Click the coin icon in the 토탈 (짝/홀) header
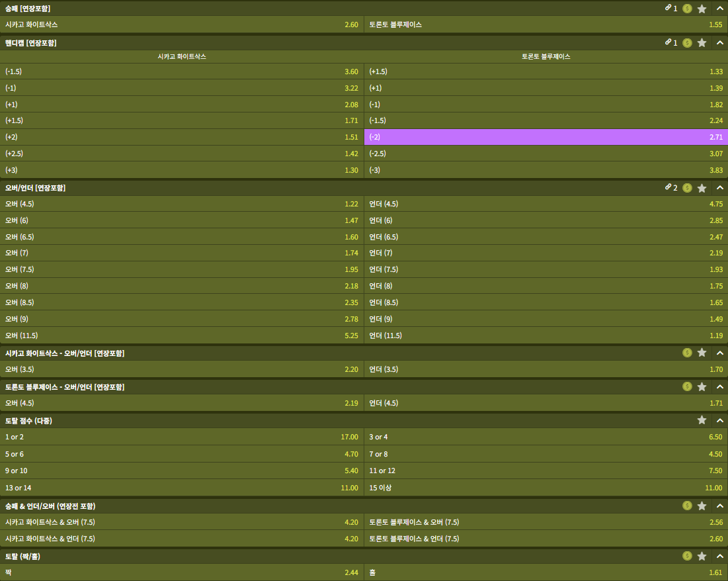 [x=687, y=556]
